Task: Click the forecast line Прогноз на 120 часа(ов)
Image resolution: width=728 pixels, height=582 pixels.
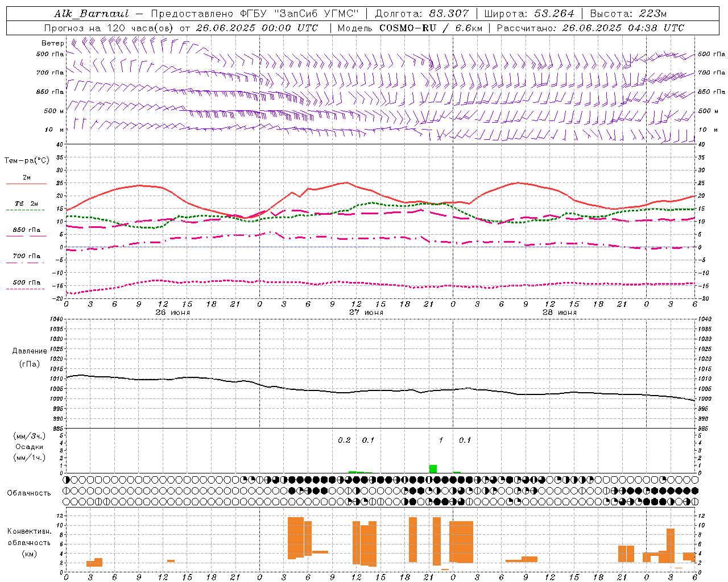Action: (x=110, y=28)
